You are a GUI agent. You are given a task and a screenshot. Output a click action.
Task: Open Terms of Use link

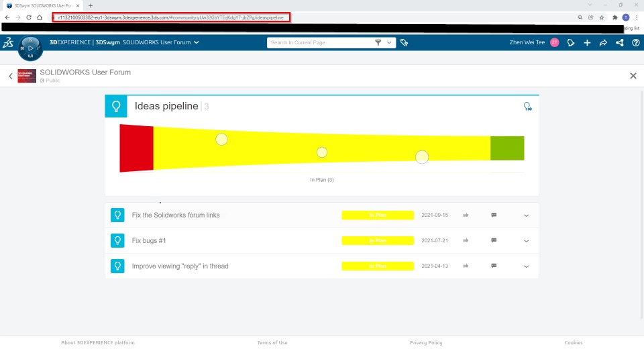(x=272, y=342)
